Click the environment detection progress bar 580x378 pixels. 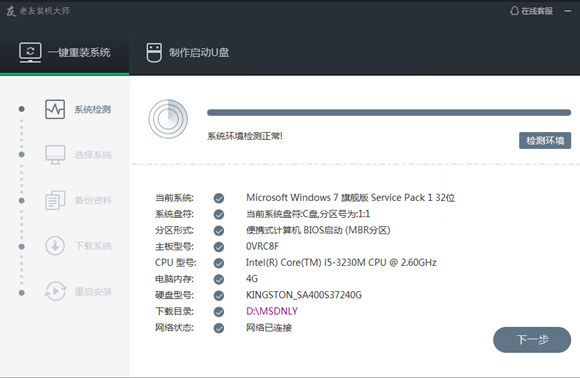tap(389, 113)
